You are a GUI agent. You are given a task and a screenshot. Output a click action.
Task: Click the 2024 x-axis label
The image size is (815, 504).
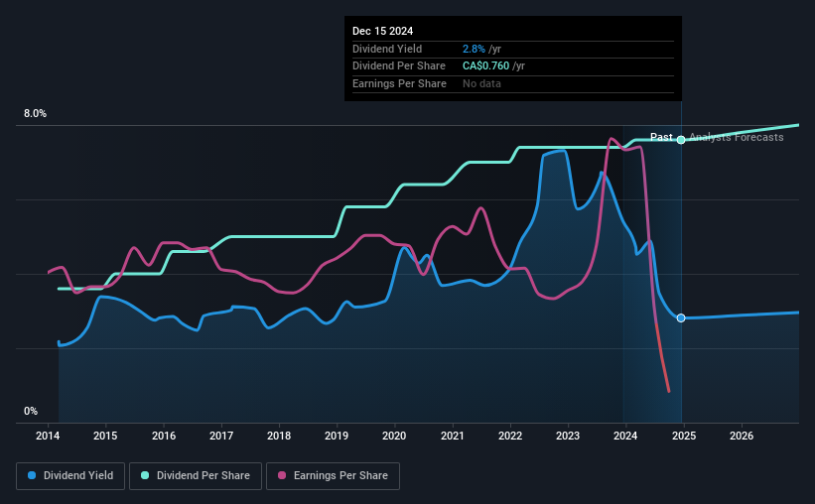coord(625,436)
